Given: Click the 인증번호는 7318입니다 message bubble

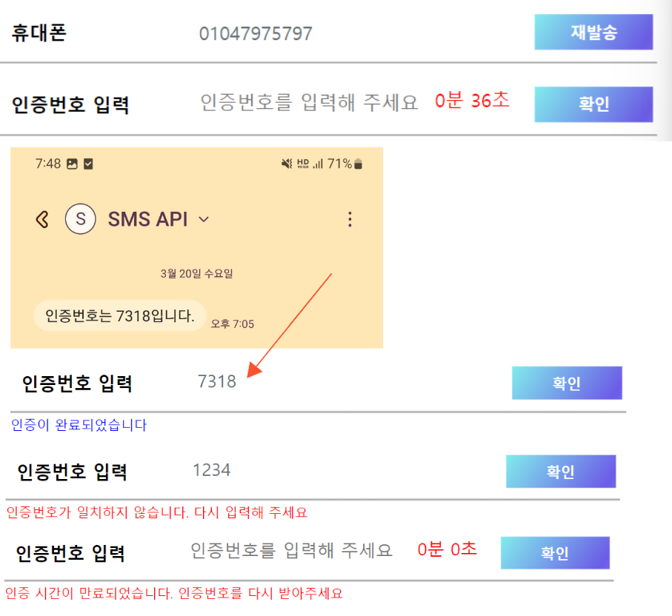Looking at the screenshot, I should pos(120,315).
